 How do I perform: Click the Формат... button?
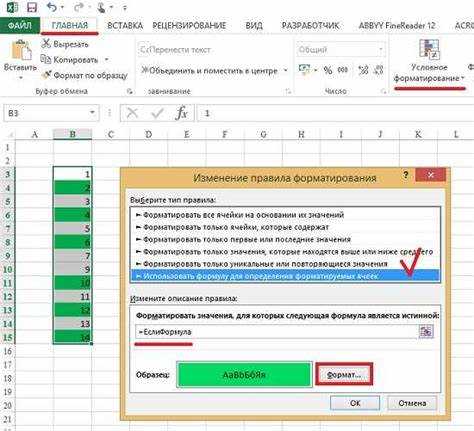click(x=344, y=375)
